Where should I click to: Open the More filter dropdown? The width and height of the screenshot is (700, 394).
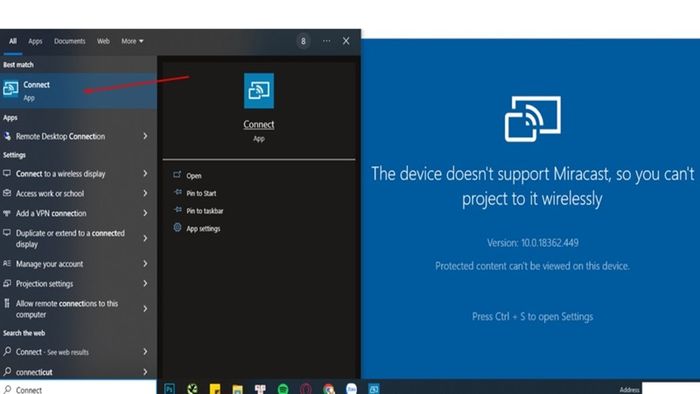click(132, 41)
